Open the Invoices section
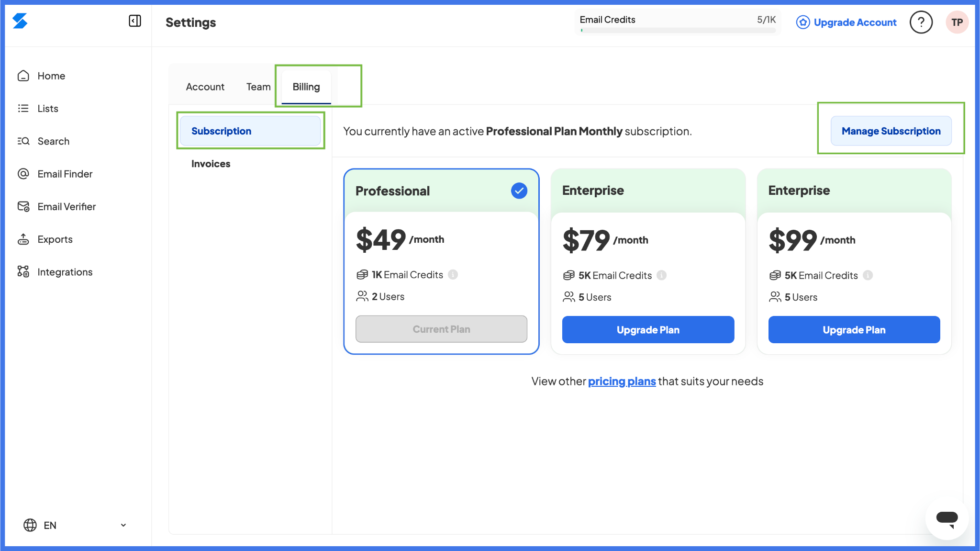 tap(211, 164)
